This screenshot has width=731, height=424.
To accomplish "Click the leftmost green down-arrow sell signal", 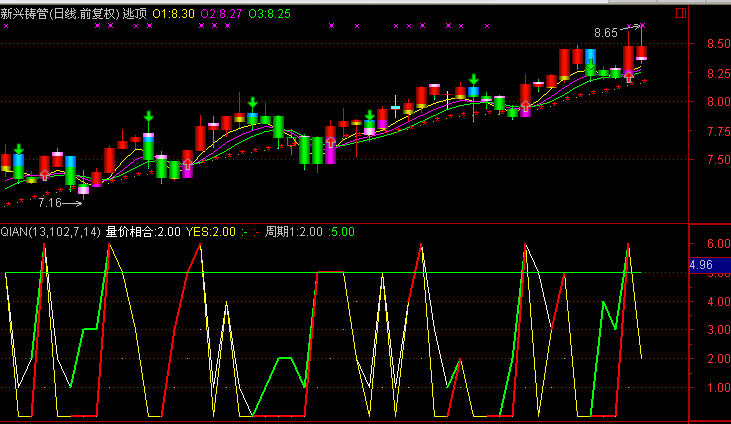I will 18,149.
